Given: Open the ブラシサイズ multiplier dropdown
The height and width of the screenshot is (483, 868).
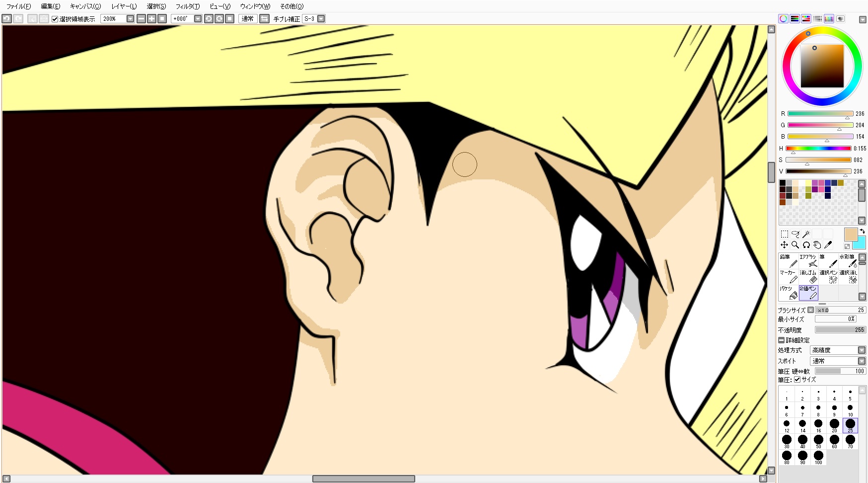Looking at the screenshot, I should pyautogui.click(x=810, y=310).
